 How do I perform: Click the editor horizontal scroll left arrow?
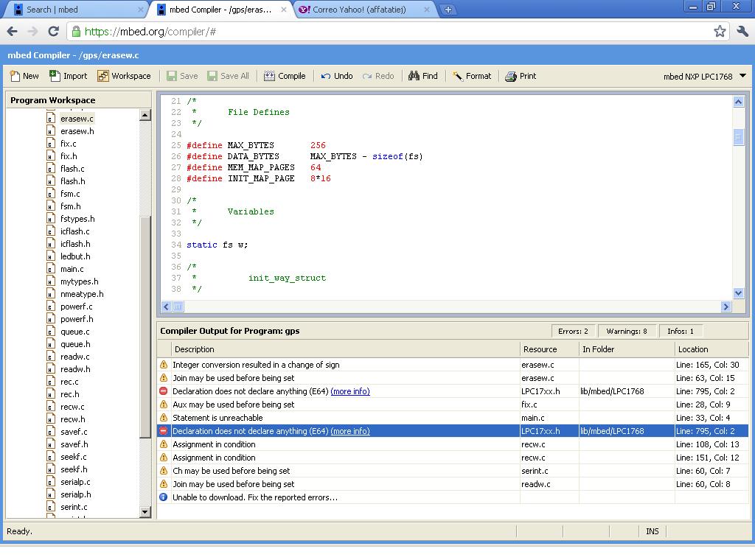pyautogui.click(x=167, y=307)
